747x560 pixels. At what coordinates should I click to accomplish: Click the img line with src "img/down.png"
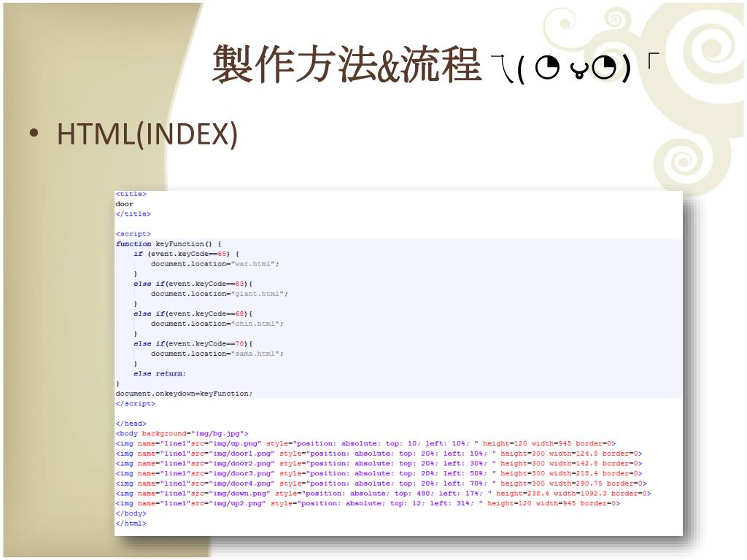384,494
